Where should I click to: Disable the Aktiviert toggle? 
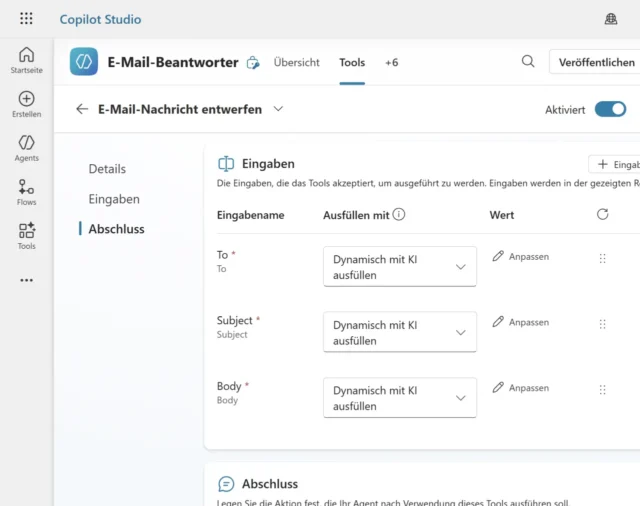pos(610,109)
